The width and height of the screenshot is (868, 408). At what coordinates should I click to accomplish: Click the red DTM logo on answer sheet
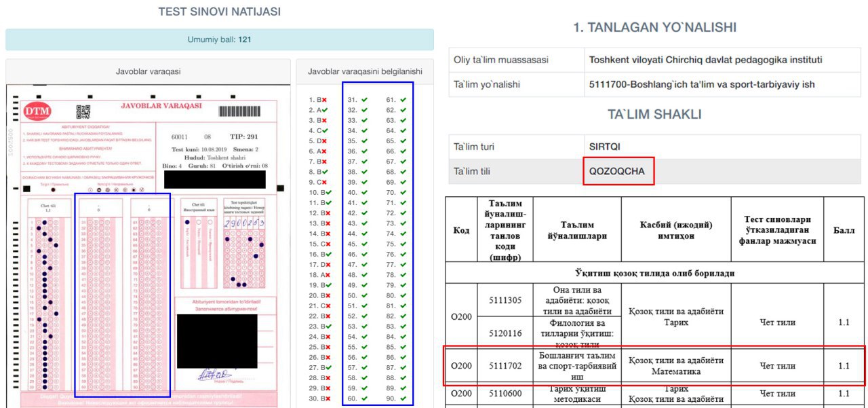coord(37,111)
